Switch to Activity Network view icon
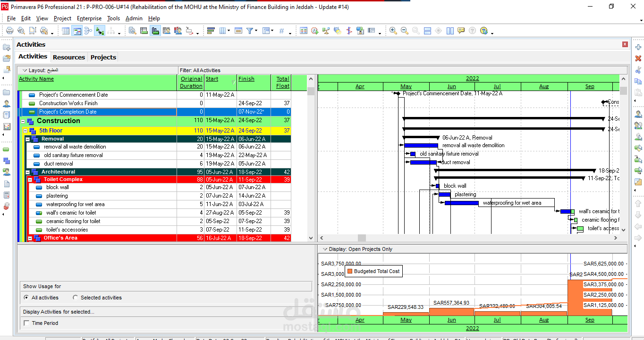This screenshot has height=340, width=644. (88, 31)
